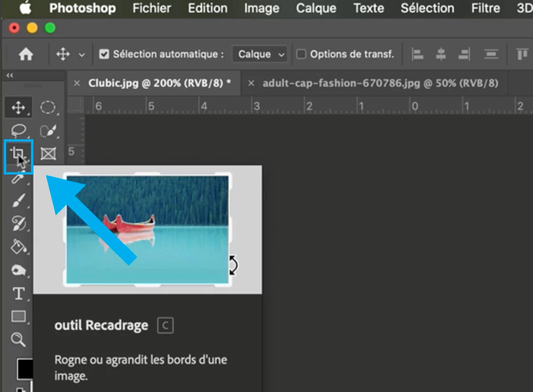Open the Filtre menu
The height and width of the screenshot is (392, 533).
click(x=485, y=8)
